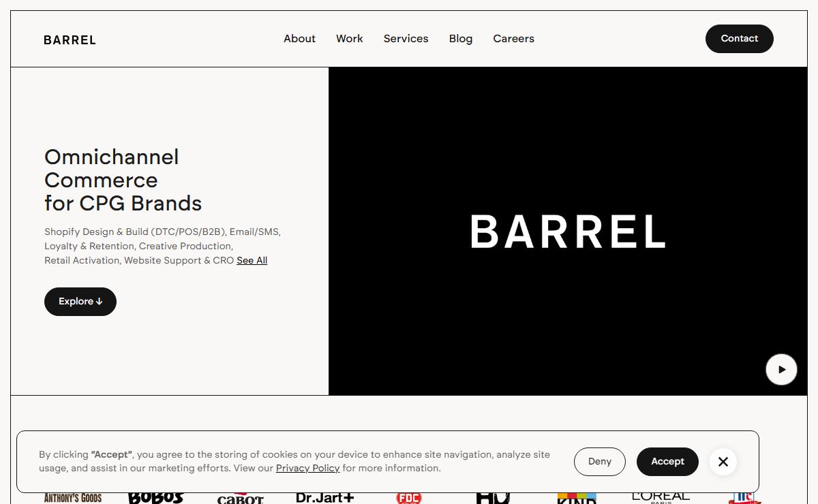818x504 pixels.
Task: Click the Explore button with down arrow
Action: [80, 302]
